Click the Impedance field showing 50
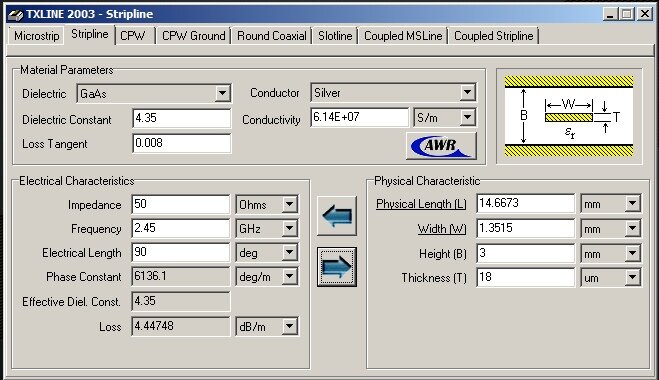The height and width of the screenshot is (380, 659). 181,204
